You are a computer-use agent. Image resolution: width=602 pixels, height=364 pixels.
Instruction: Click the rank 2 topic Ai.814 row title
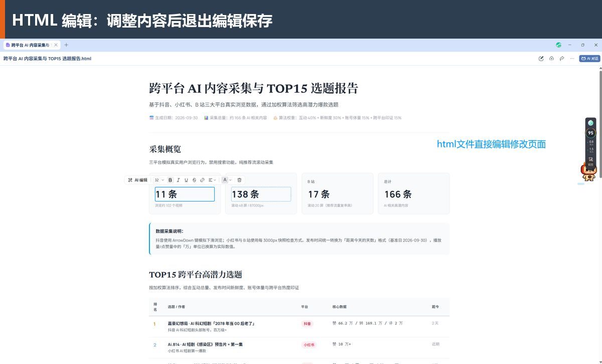click(205, 344)
